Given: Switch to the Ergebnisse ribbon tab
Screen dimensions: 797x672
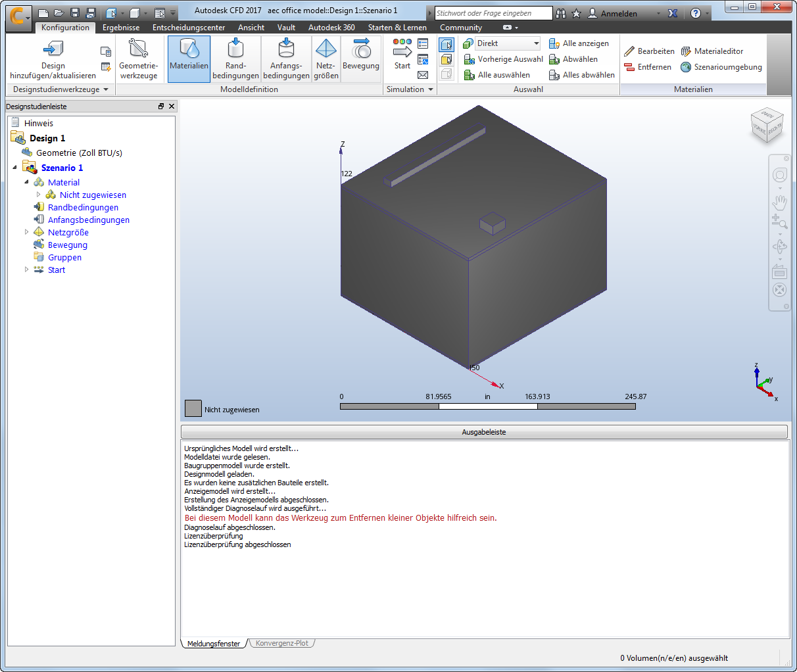Looking at the screenshot, I should click(121, 28).
